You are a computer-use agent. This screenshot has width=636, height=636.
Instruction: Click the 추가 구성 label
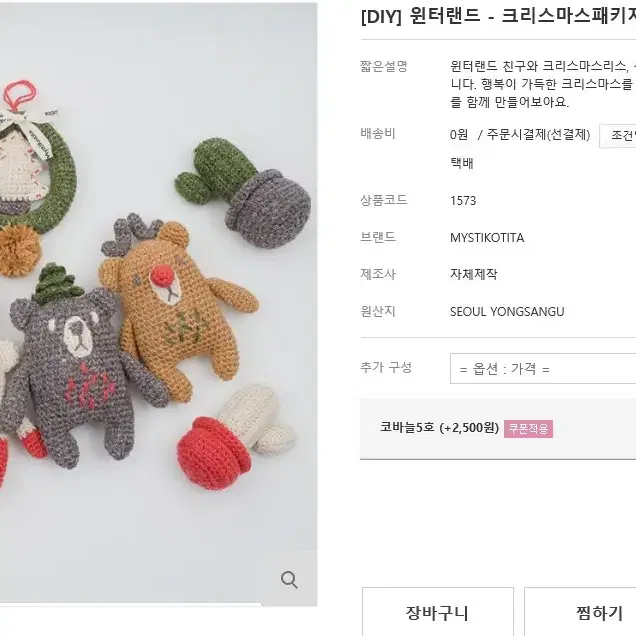pos(386,367)
